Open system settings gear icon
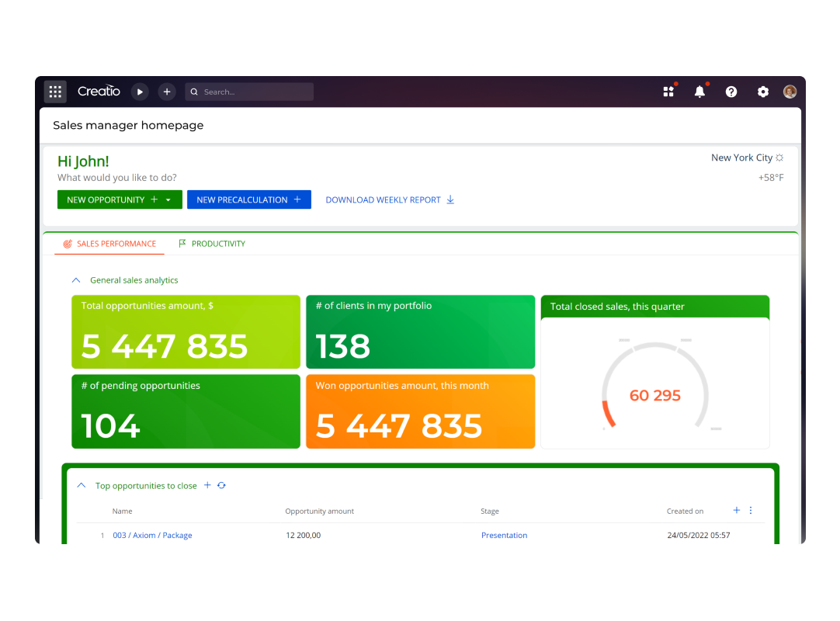 point(763,92)
